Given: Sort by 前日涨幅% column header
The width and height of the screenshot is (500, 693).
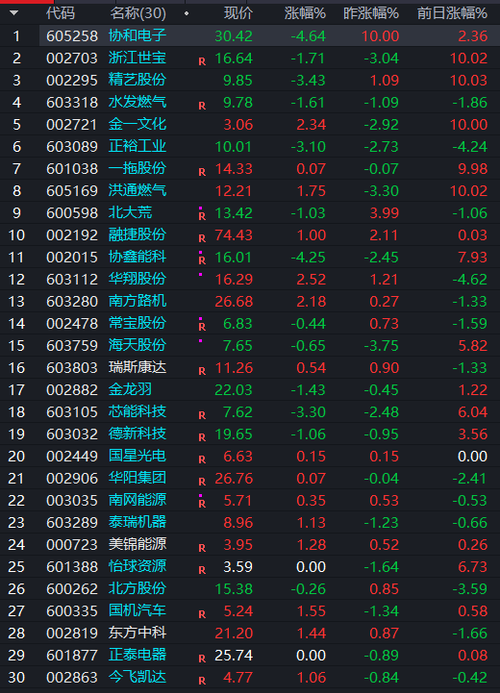Looking at the screenshot, I should coord(452,13).
